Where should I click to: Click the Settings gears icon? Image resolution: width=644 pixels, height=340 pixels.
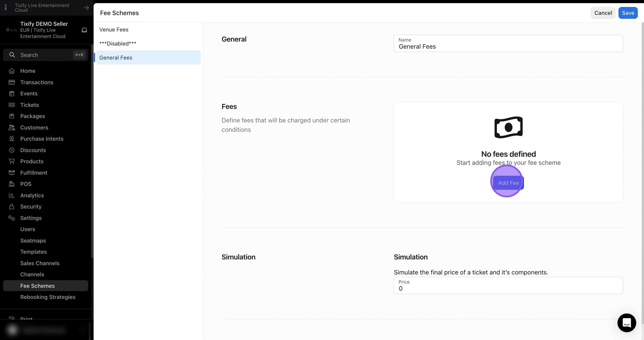coord(12,218)
